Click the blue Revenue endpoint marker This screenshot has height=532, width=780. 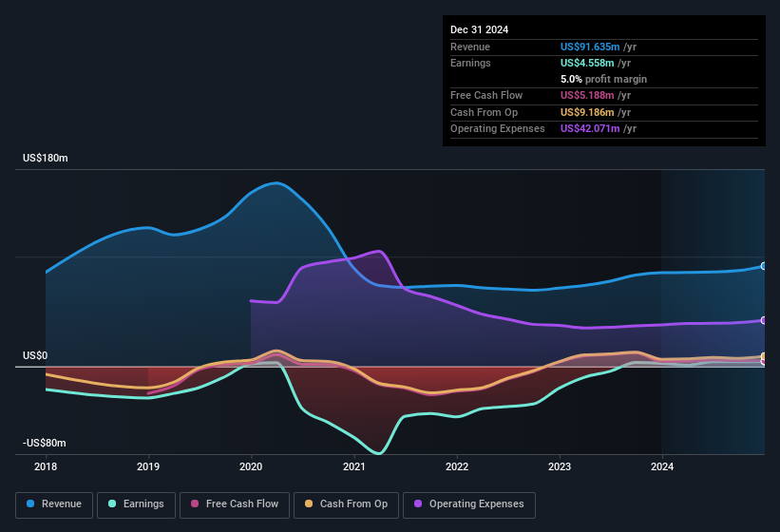764,267
